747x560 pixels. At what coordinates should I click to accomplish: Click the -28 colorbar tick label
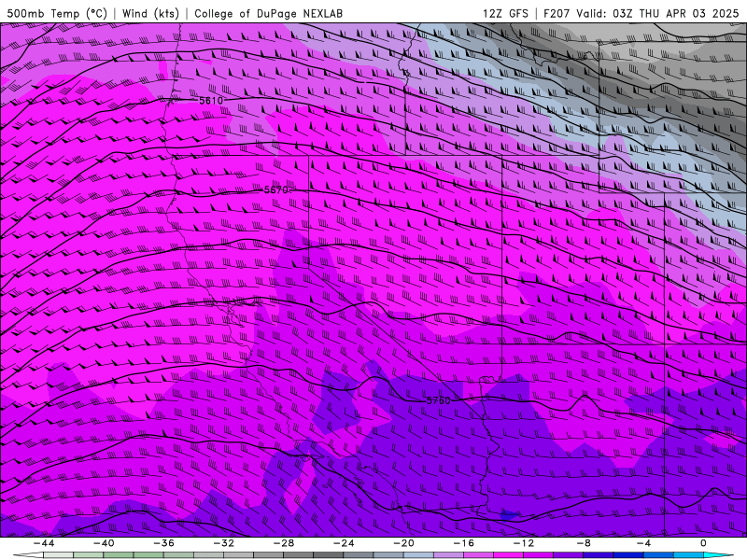coord(284,543)
